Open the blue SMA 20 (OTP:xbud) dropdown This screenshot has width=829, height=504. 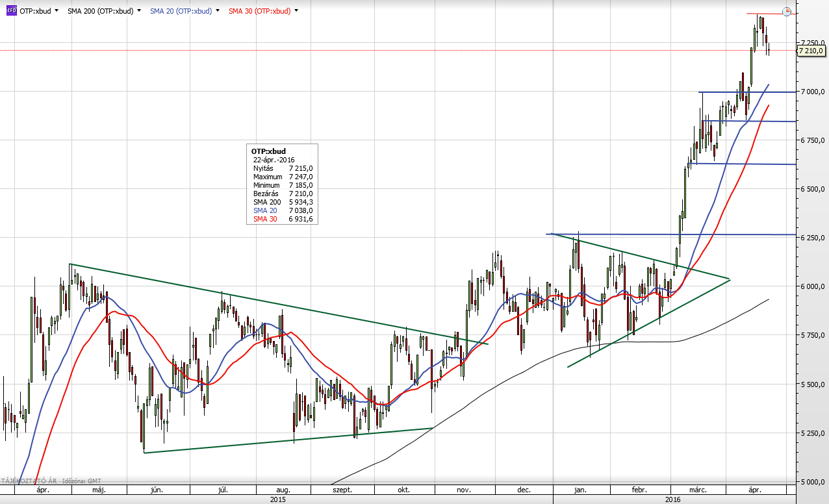pos(216,11)
